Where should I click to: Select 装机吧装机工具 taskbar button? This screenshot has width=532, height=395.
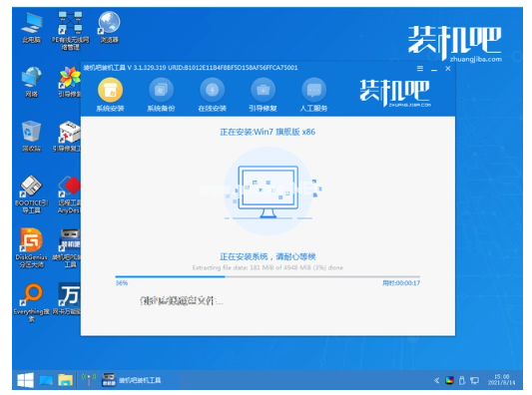[132, 380]
